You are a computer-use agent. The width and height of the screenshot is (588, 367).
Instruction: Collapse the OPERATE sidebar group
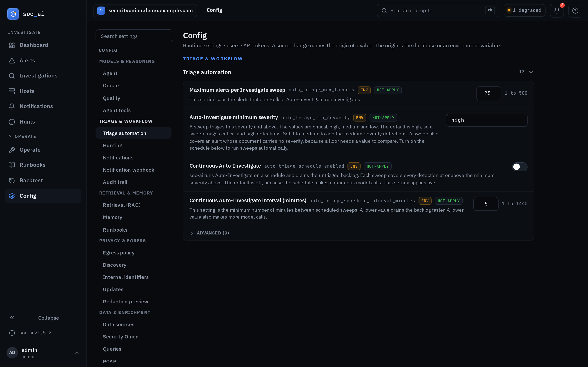click(22, 136)
